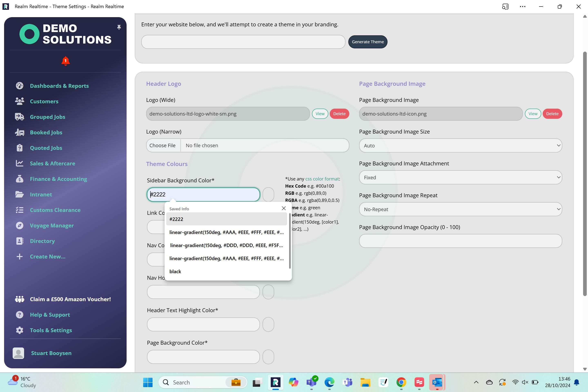Close the Saved Info popup
This screenshot has height=392, width=588.
tap(284, 208)
